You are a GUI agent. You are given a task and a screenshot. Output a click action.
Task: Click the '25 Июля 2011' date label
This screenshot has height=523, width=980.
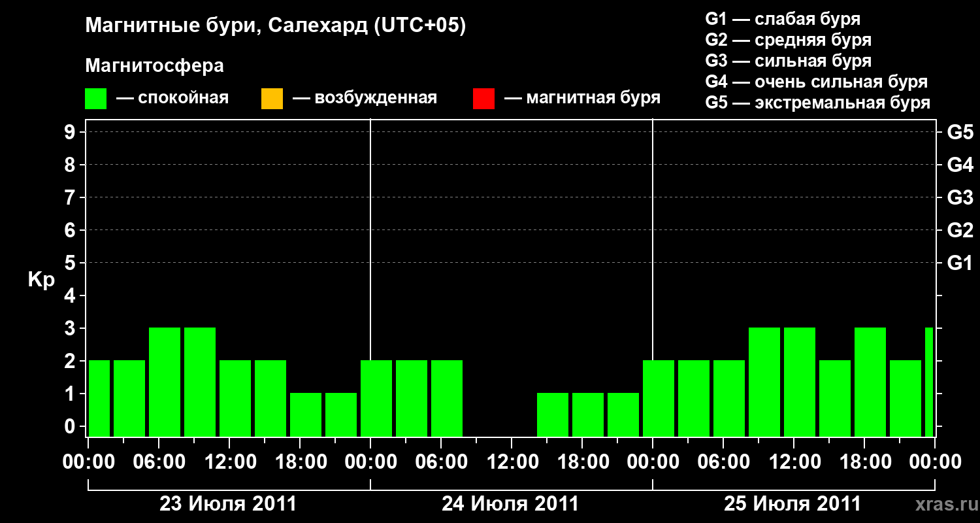tap(792, 504)
